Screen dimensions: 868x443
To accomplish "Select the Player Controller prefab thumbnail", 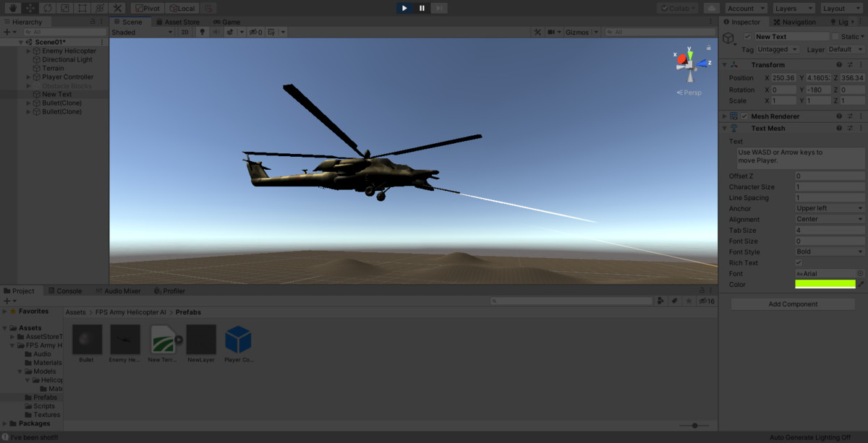I will (x=239, y=341).
